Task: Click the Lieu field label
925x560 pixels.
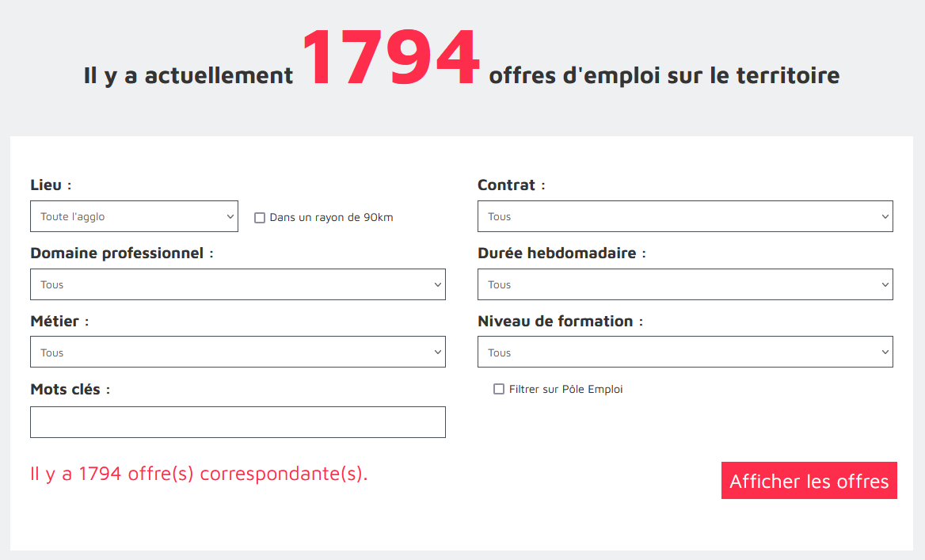Action: point(46,185)
